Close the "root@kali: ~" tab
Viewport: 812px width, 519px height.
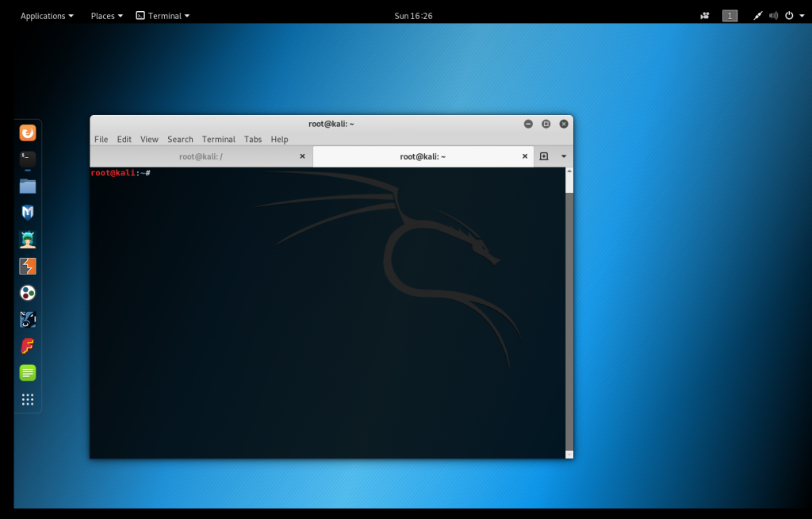pos(525,156)
